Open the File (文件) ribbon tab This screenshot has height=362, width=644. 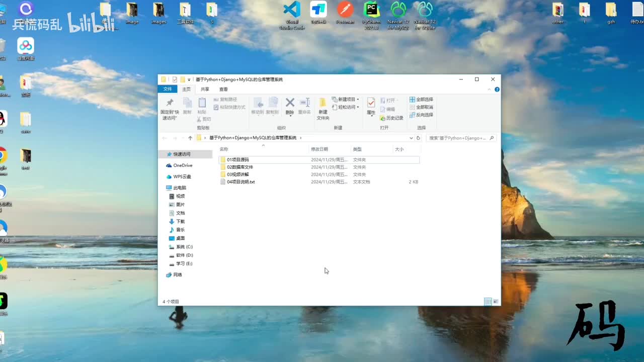[168, 89]
